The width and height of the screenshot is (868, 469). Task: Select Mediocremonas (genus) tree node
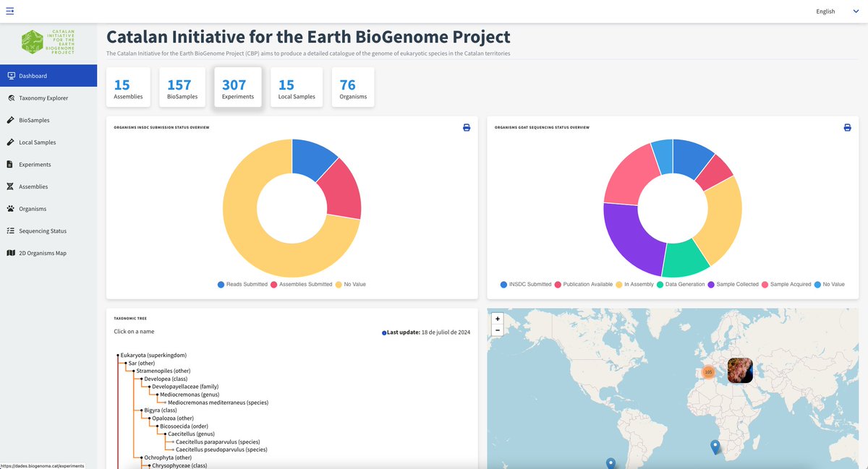pyautogui.click(x=189, y=395)
